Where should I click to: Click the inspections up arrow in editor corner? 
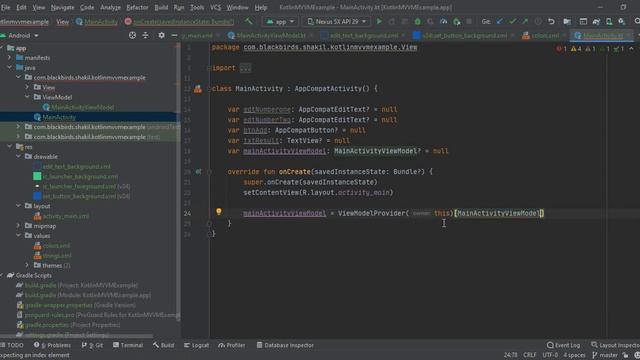(x=631, y=49)
